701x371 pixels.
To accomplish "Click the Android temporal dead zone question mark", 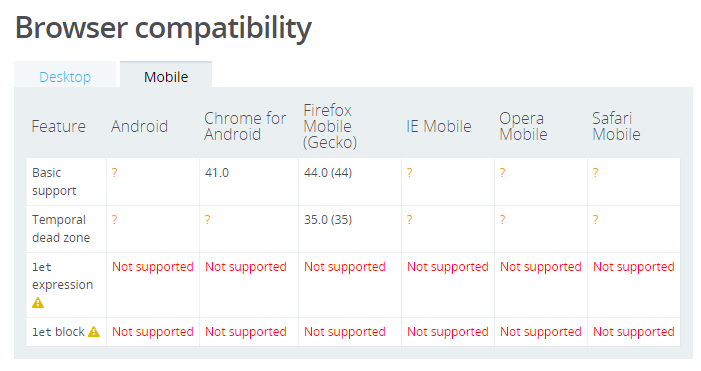I will click(114, 220).
